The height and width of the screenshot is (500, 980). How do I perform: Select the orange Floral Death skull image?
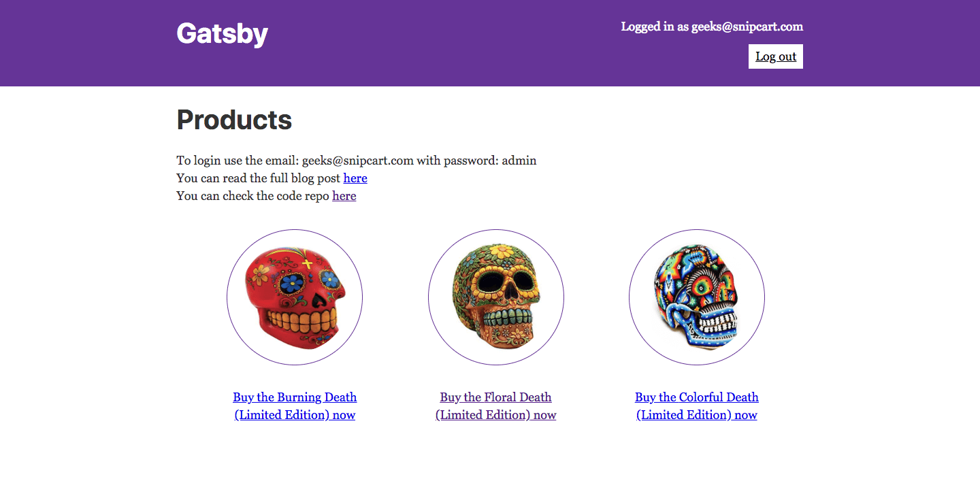tap(496, 297)
